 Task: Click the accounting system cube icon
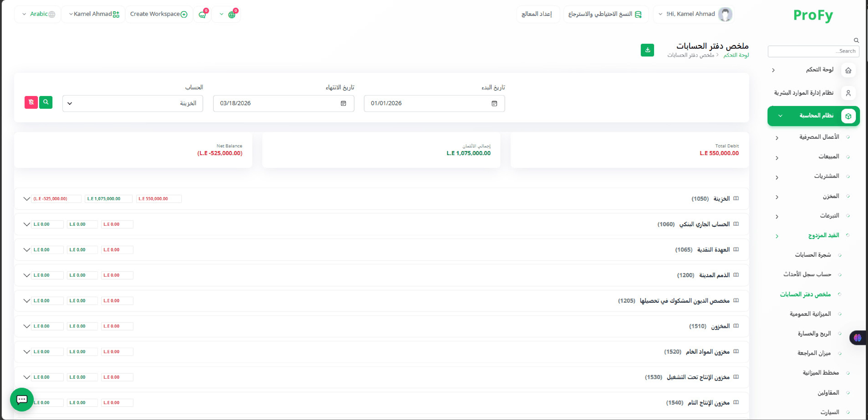click(848, 116)
